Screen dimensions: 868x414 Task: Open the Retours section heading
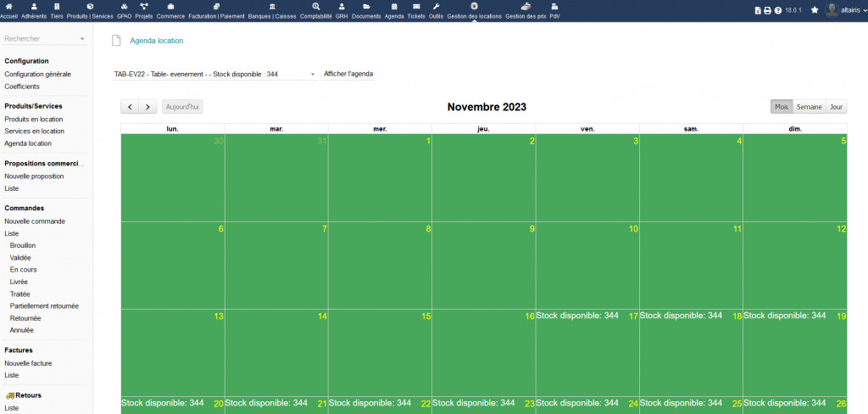tap(28, 395)
